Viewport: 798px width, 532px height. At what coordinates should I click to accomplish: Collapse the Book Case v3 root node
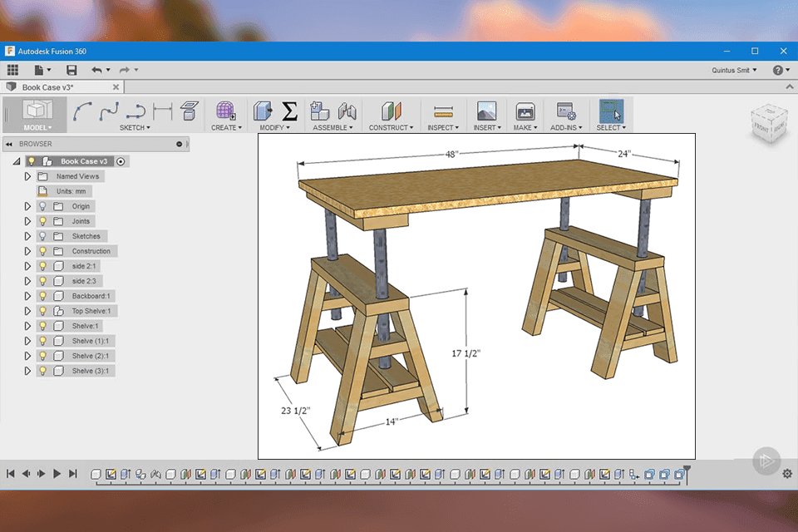point(17,161)
